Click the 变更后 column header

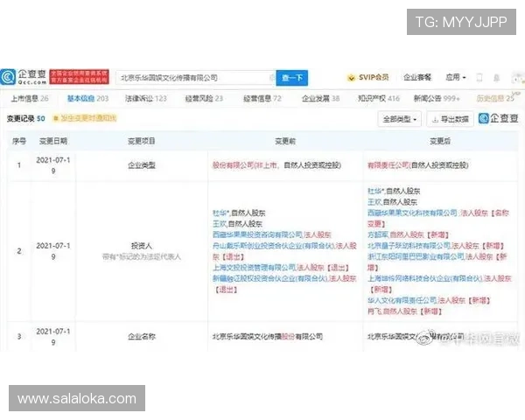[440, 142]
